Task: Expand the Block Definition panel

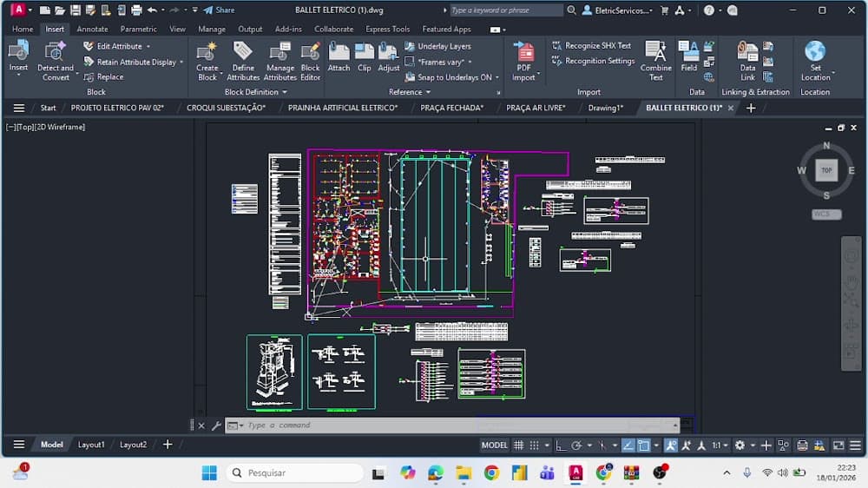Action: coord(256,92)
